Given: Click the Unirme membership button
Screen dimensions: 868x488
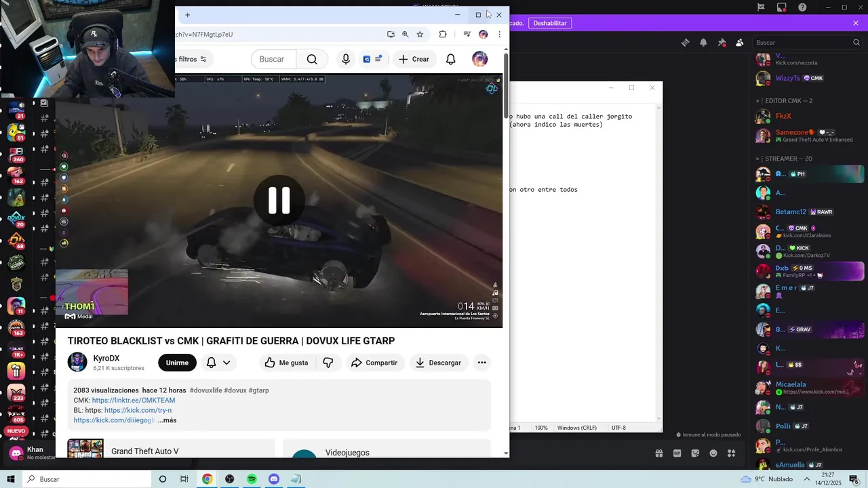Looking at the screenshot, I should click(x=177, y=363).
